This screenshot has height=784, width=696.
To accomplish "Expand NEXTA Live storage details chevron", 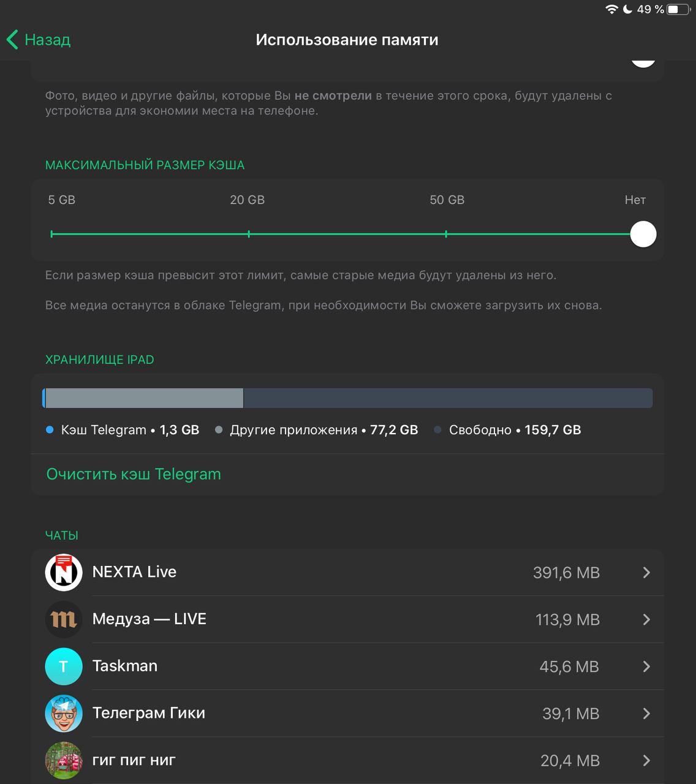I will click(646, 572).
